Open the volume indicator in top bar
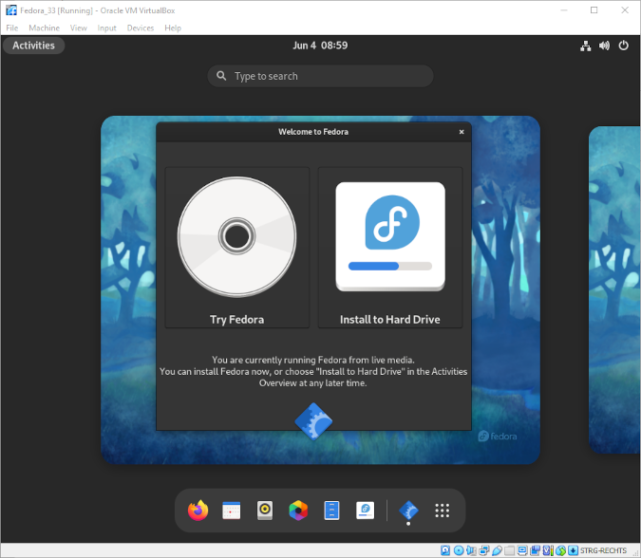 604,45
